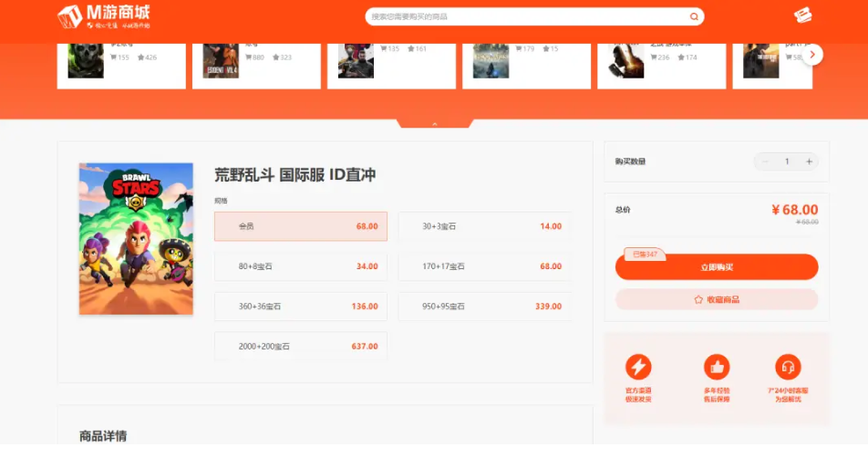Increase purchase quantity with plus button

pos(809,161)
